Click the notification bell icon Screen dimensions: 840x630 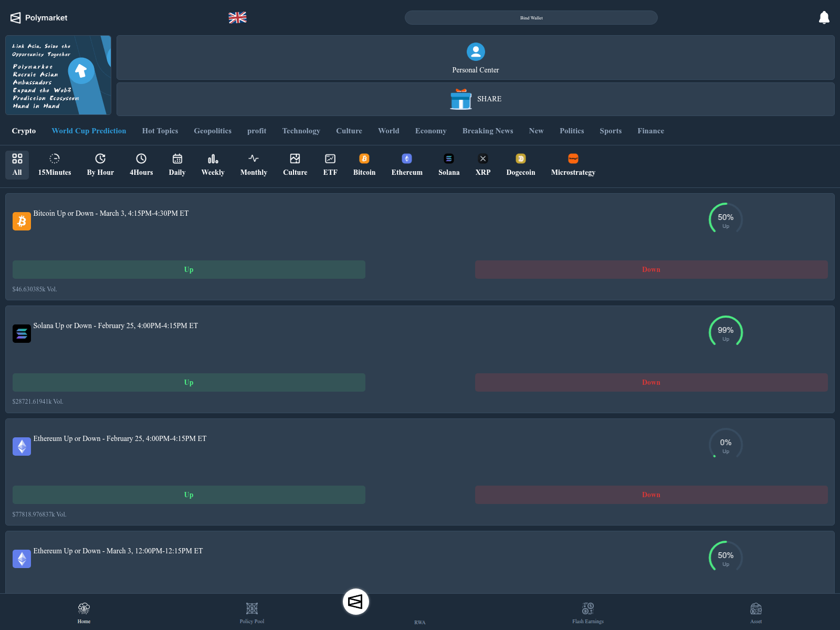pos(824,17)
